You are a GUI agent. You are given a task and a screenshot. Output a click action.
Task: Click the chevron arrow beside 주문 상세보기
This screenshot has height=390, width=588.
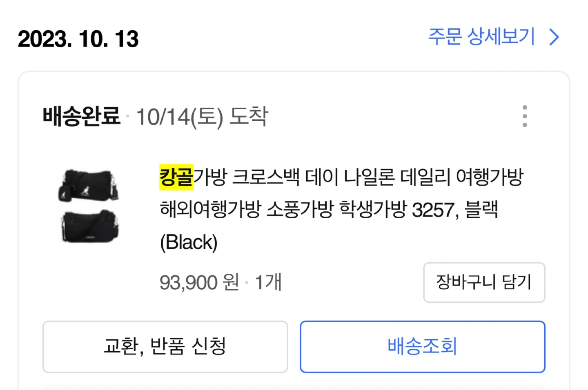coord(554,37)
